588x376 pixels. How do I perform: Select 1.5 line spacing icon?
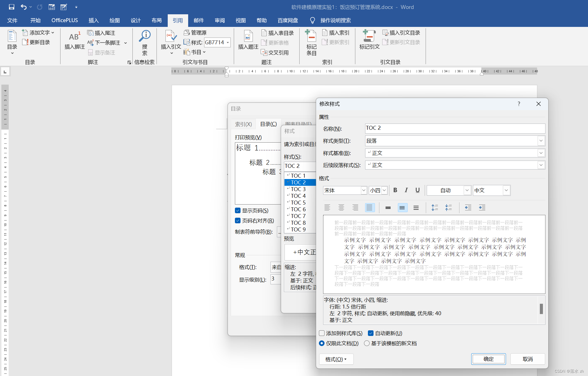tap(402, 208)
